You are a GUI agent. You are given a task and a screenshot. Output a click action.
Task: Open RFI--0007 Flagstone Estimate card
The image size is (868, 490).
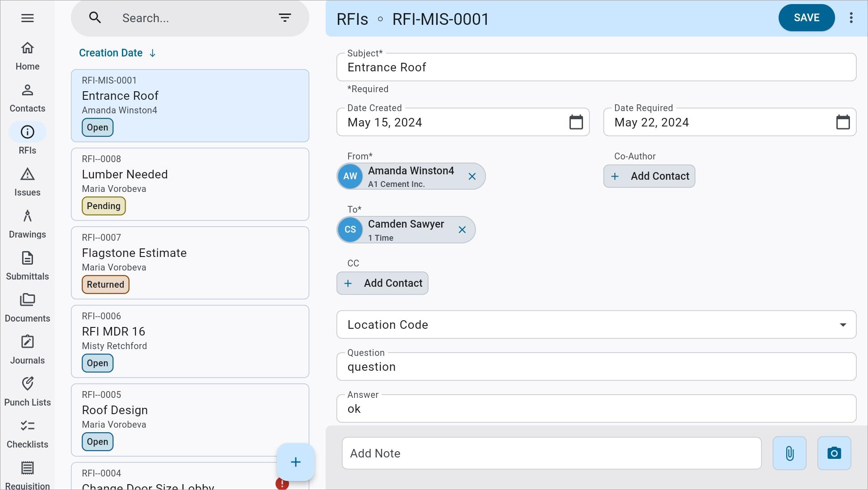pyautogui.click(x=190, y=263)
